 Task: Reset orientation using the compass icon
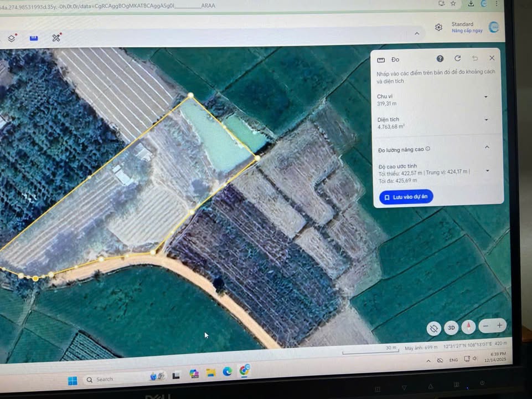(x=469, y=328)
